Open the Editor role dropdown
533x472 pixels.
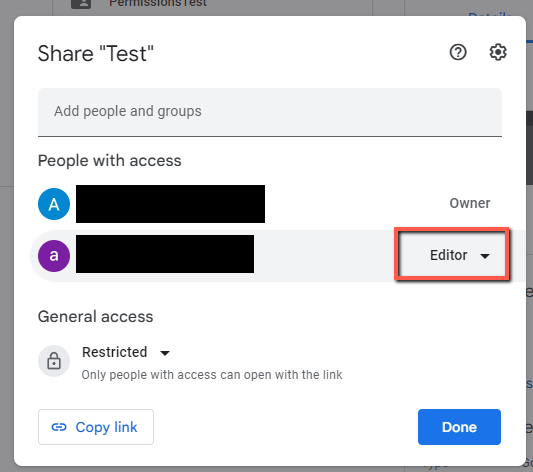tap(460, 255)
